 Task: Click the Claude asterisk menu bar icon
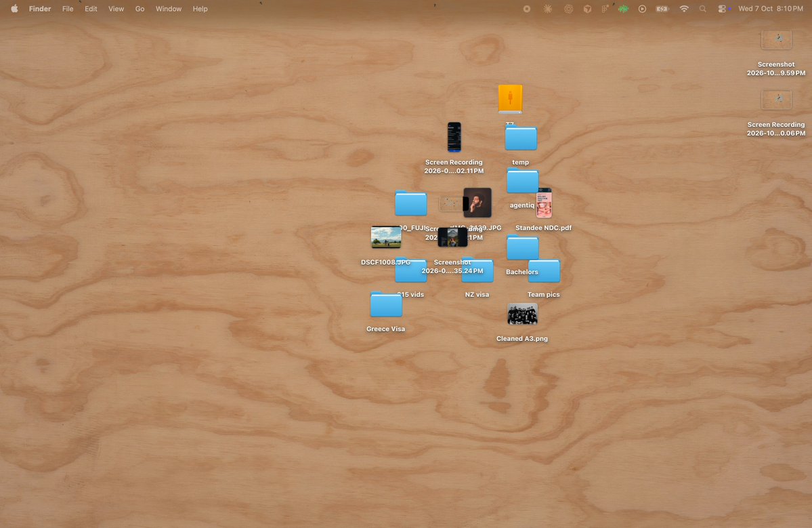547,9
